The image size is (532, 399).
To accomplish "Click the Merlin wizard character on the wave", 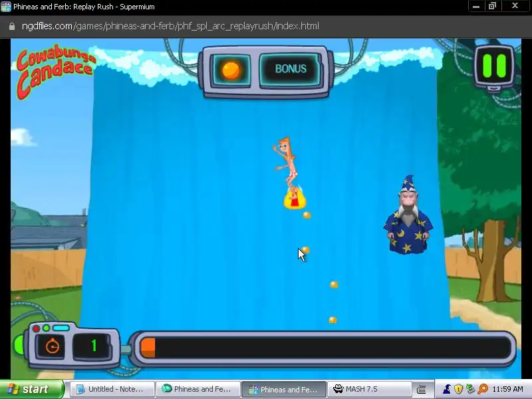I will coord(408,215).
